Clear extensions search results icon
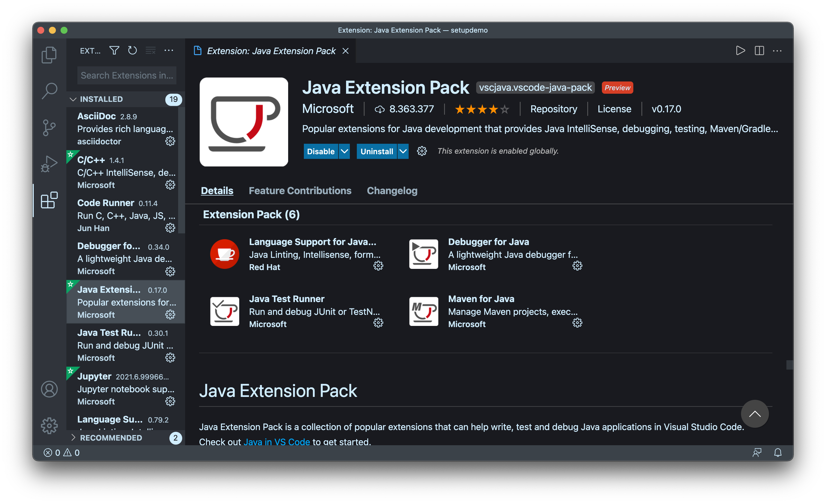Viewport: 826px width, 504px height. point(150,51)
